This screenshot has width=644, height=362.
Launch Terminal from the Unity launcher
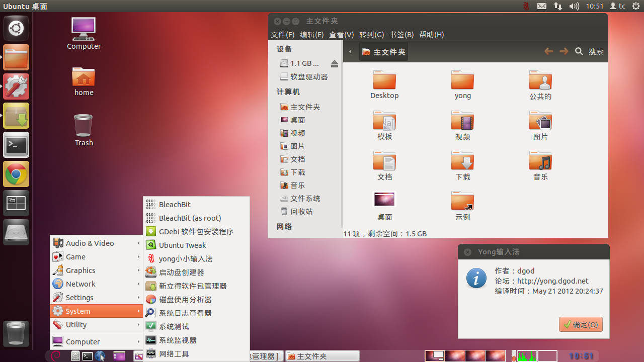(16, 145)
